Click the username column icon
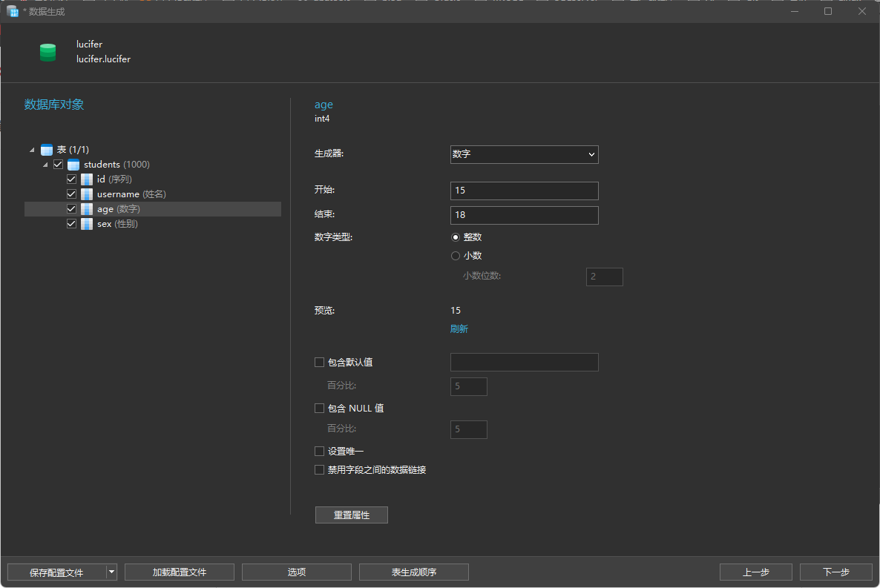Image resolution: width=880 pixels, height=588 pixels. tap(86, 194)
